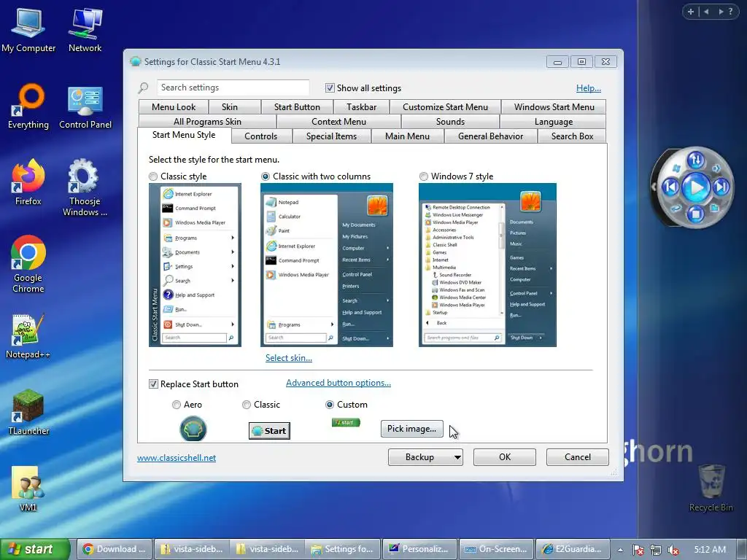Switch to the Skin tab
Viewport: 747px width, 560px height.
coord(230,107)
